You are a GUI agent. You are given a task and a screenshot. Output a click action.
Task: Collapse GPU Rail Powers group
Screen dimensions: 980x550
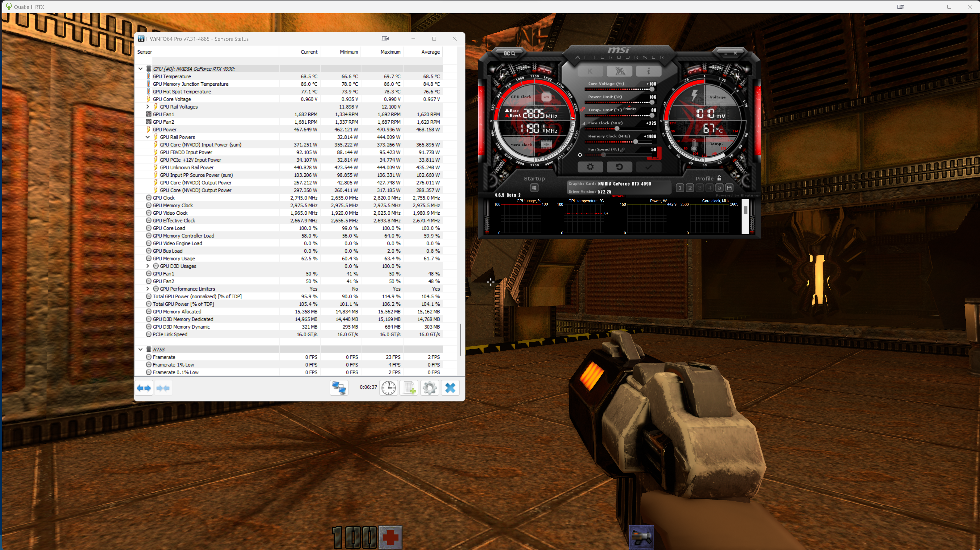[148, 137]
